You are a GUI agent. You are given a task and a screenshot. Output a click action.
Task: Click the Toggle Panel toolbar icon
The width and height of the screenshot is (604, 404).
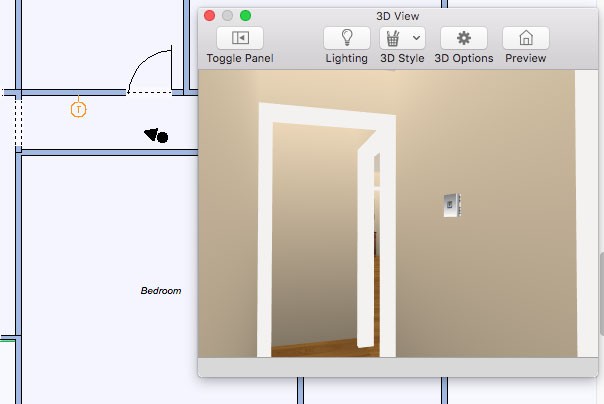240,38
